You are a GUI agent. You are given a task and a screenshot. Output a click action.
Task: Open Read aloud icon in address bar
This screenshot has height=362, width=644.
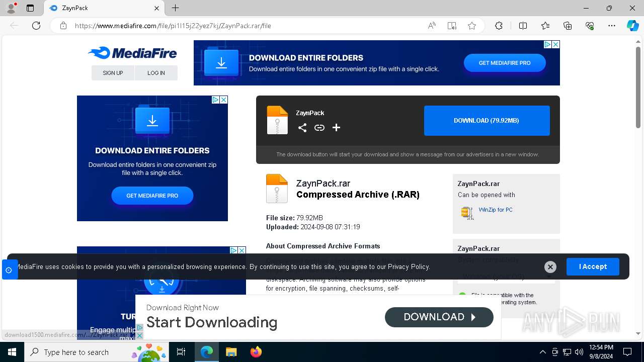[x=432, y=26]
